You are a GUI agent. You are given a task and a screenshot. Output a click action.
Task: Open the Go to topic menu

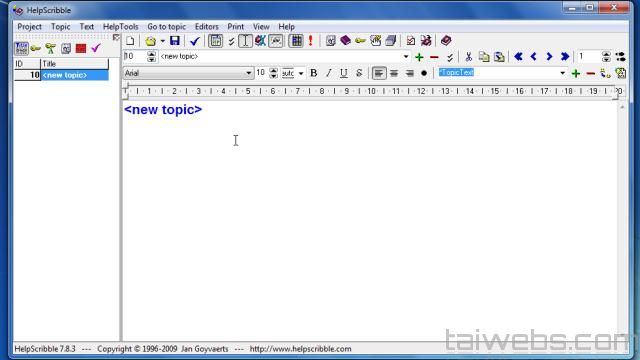pyautogui.click(x=167, y=27)
